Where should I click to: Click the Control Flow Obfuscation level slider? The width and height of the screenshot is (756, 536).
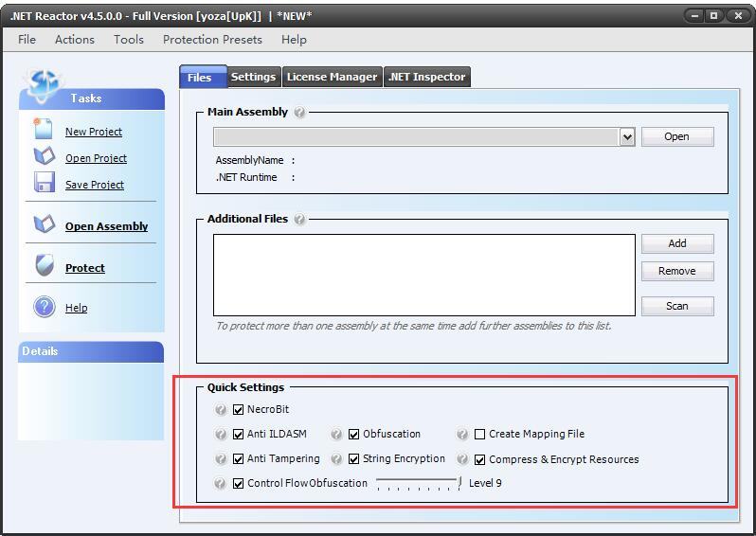tap(419, 483)
